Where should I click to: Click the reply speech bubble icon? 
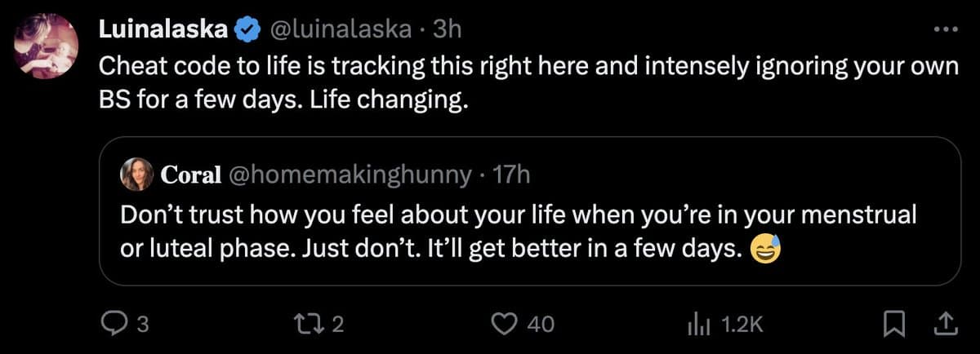click(109, 325)
